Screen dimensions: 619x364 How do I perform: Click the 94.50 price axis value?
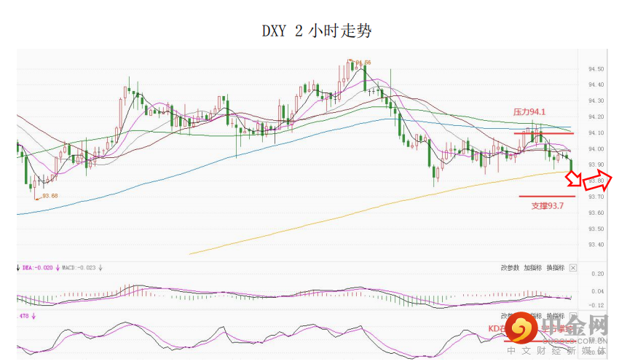[596, 69]
